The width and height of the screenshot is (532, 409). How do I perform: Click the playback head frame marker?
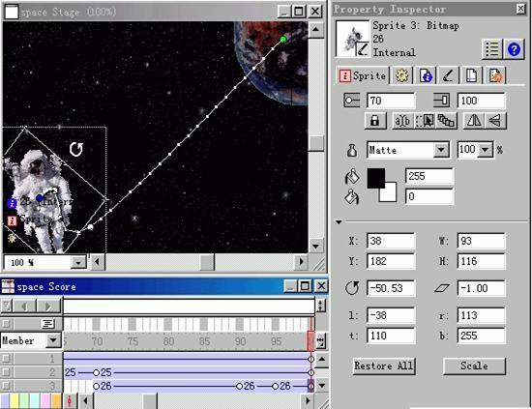[310, 340]
